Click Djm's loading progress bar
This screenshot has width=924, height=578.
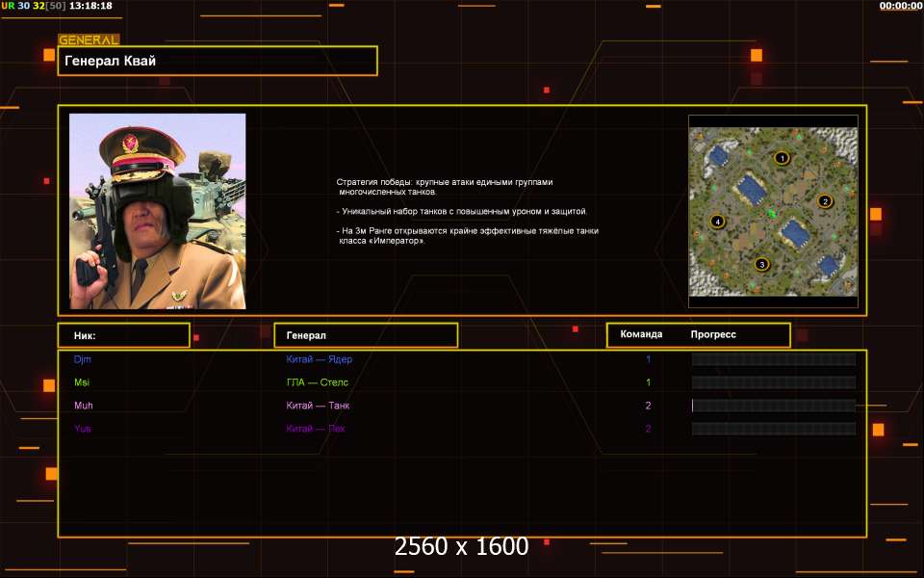click(774, 359)
